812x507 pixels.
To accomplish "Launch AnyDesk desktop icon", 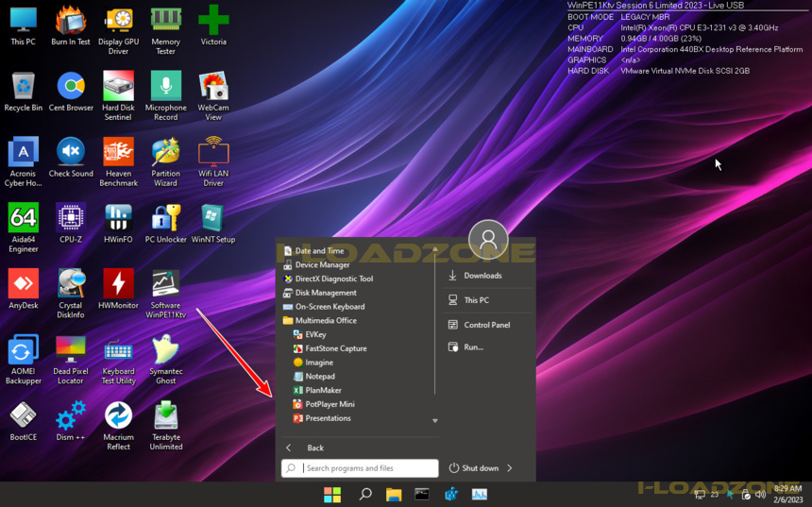I will tap(24, 290).
